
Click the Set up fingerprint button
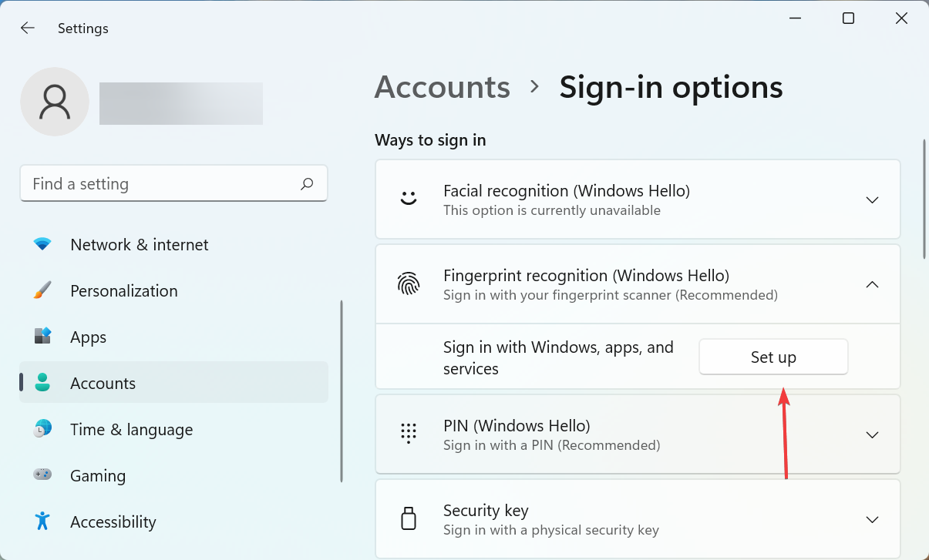coord(772,357)
